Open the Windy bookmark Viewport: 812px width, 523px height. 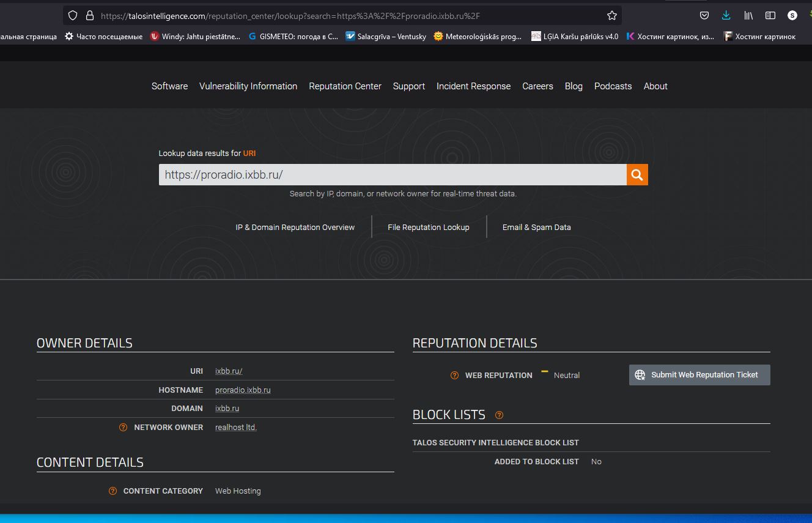(x=196, y=37)
